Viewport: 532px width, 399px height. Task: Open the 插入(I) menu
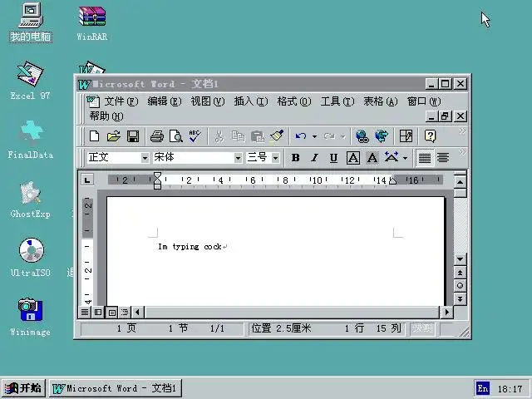point(251,101)
